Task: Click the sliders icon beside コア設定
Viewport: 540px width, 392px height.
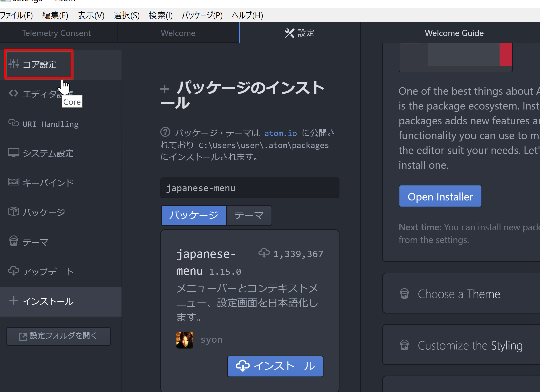Action: pos(14,64)
